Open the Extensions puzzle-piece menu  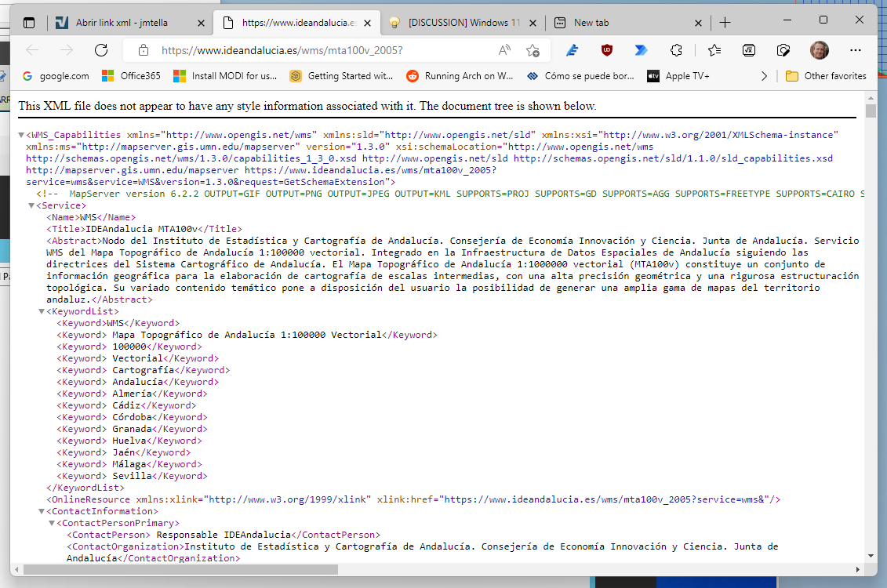(676, 50)
